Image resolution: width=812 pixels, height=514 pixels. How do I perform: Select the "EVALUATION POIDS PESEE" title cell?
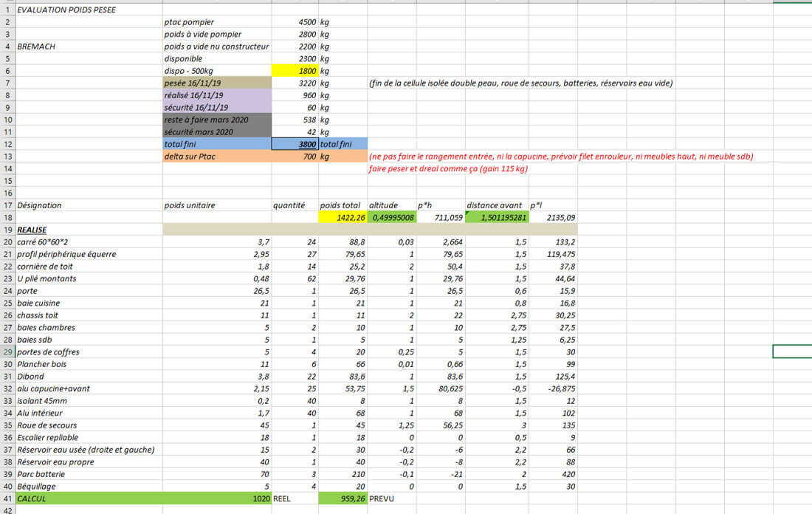point(66,10)
